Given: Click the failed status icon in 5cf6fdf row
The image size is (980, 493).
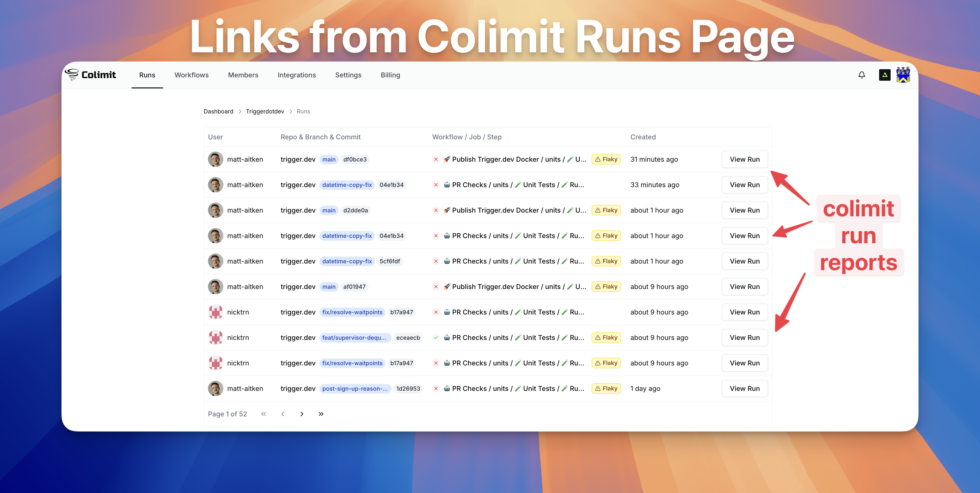Looking at the screenshot, I should (436, 261).
